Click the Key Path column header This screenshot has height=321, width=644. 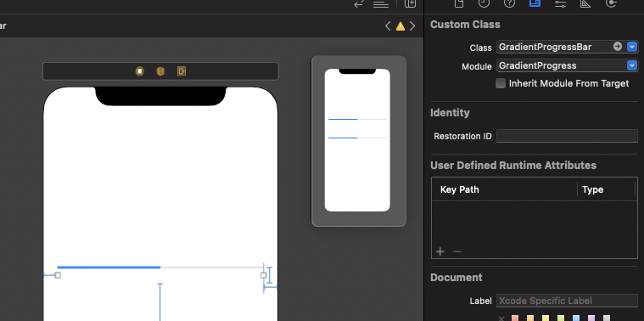[460, 189]
